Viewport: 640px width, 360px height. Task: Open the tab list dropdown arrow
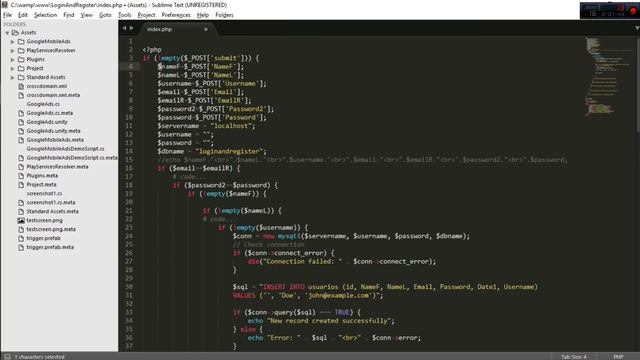(x=637, y=28)
